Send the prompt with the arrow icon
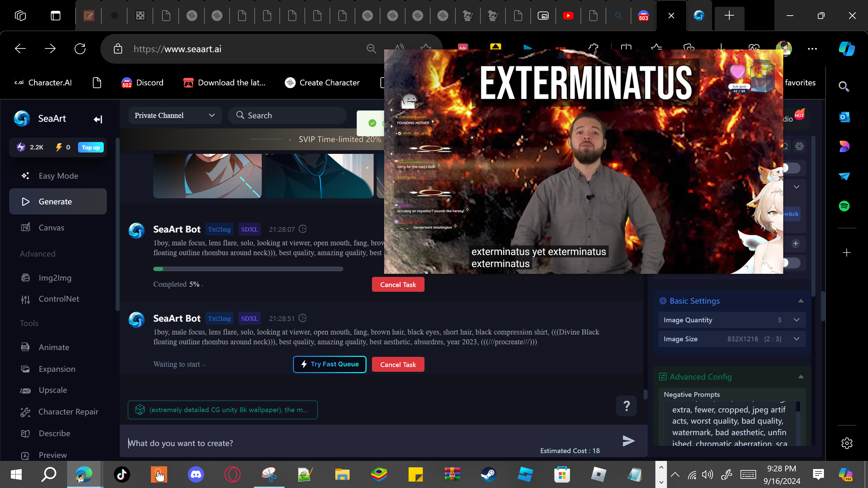 [x=629, y=441]
